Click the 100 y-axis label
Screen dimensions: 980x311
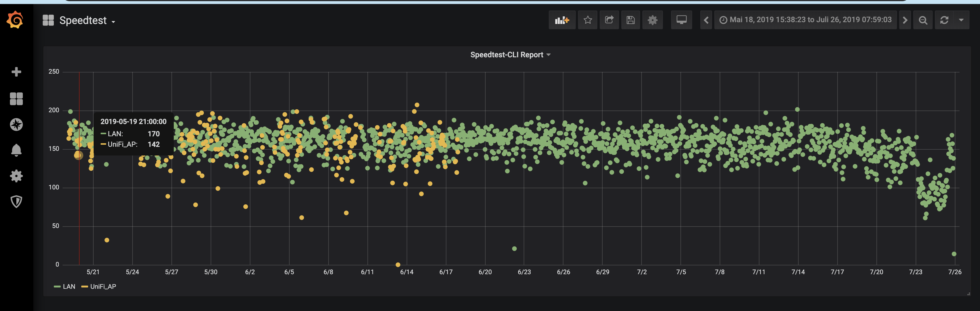[x=54, y=187]
